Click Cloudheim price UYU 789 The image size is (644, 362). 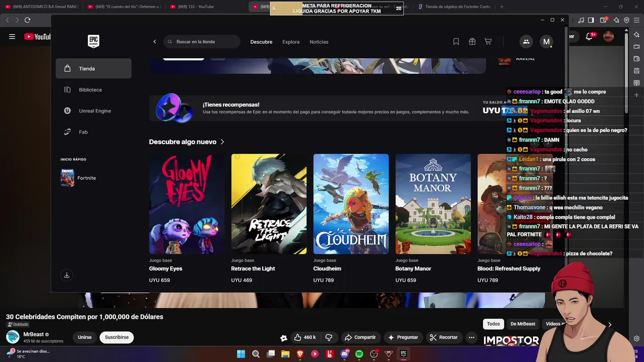[x=324, y=280]
